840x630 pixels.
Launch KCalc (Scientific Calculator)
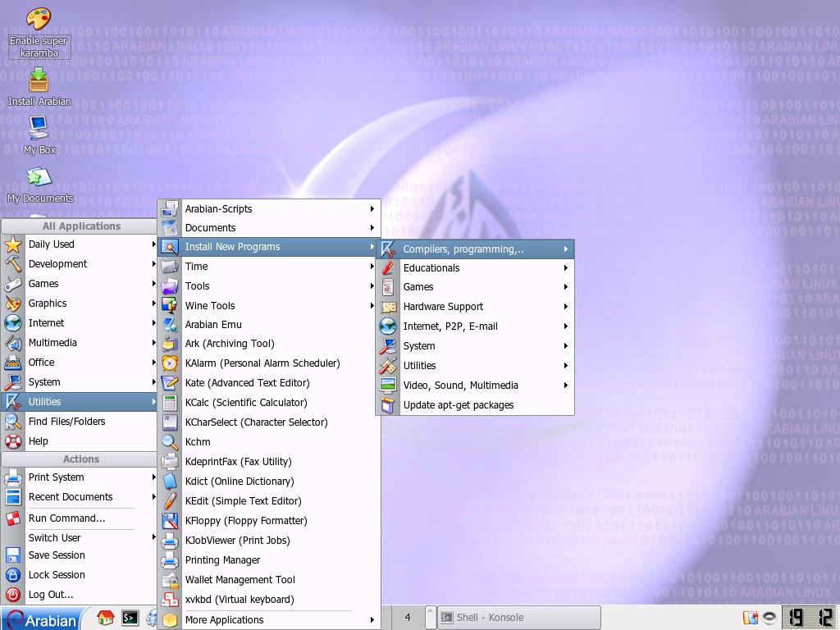pos(269,403)
